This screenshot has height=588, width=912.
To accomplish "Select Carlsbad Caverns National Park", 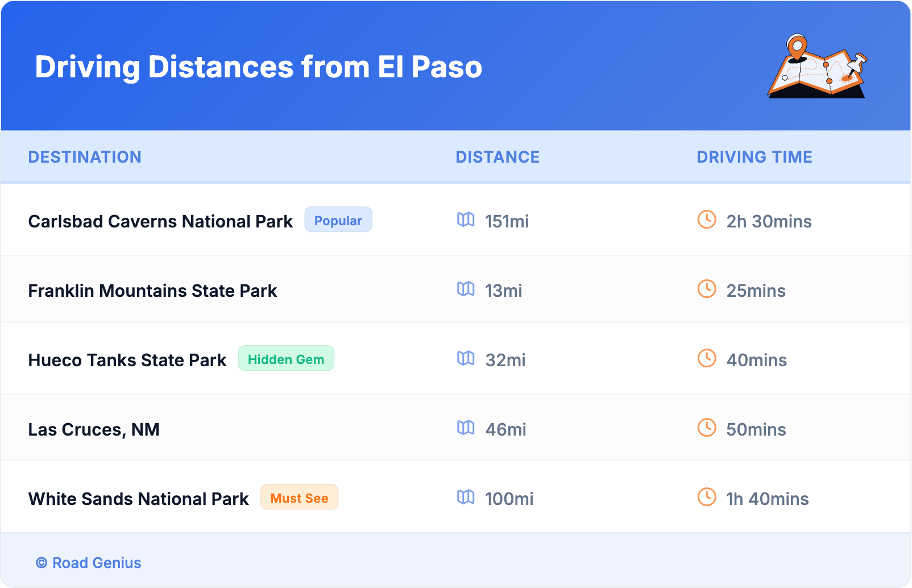I will (160, 221).
